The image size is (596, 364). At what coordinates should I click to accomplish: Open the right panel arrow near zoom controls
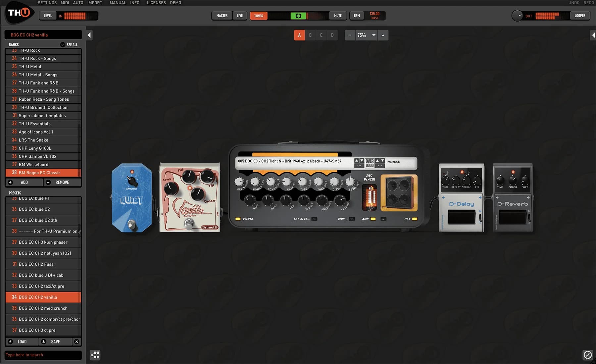tap(593, 35)
